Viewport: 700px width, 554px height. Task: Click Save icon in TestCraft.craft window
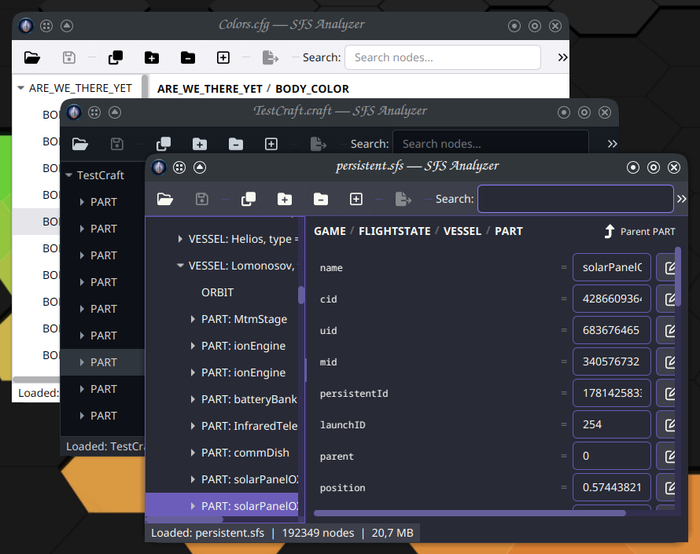click(117, 144)
